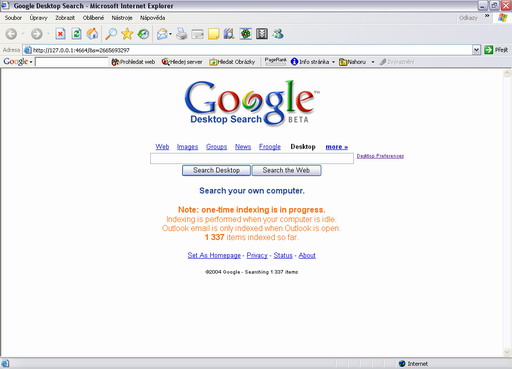Viewport: 512px width, 369px height.
Task: Go to the Home page icon
Action: coord(92,34)
